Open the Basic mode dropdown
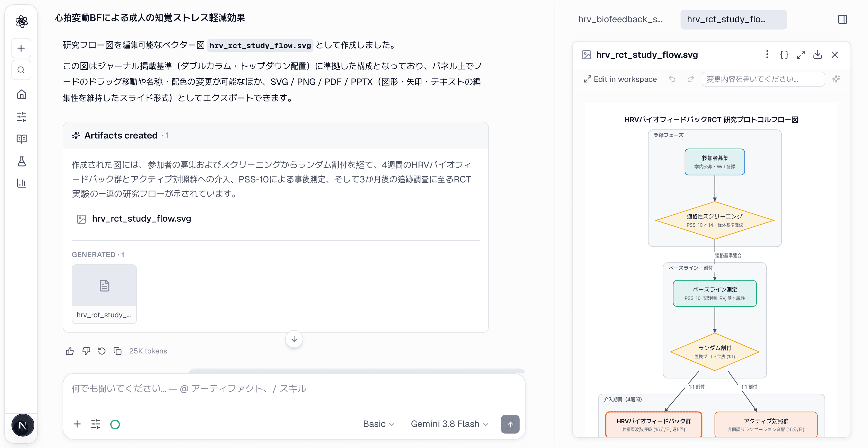This screenshot has width=868, height=448. [379, 424]
